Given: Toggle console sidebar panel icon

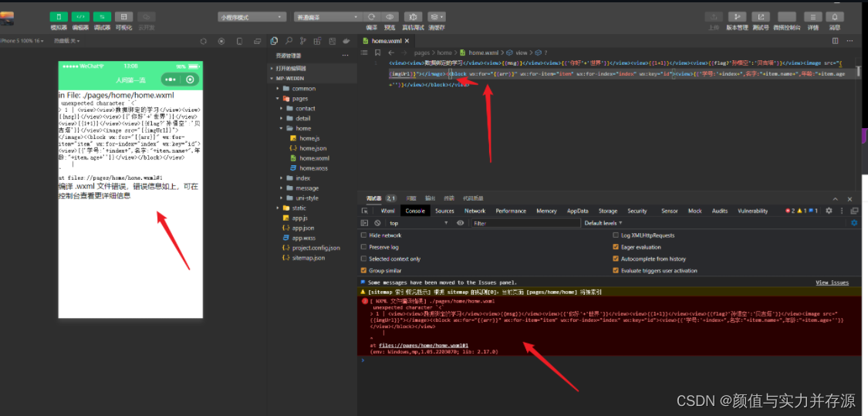Looking at the screenshot, I should pos(364,223).
